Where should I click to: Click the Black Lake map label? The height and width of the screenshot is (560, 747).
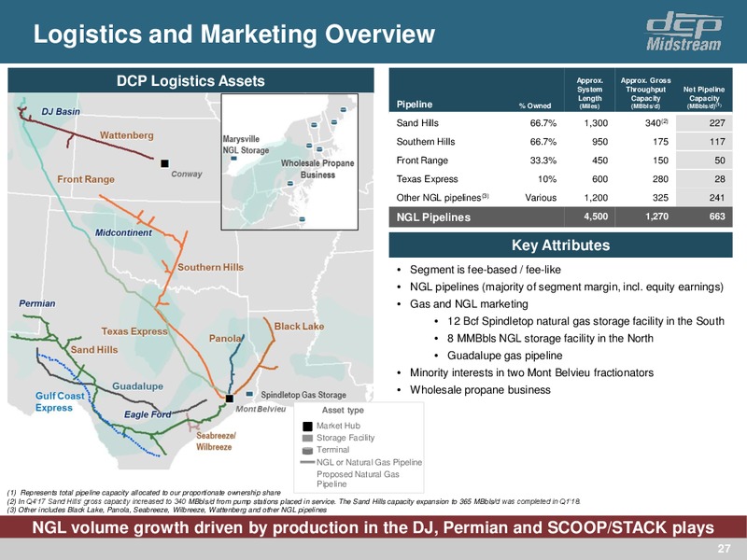299,326
